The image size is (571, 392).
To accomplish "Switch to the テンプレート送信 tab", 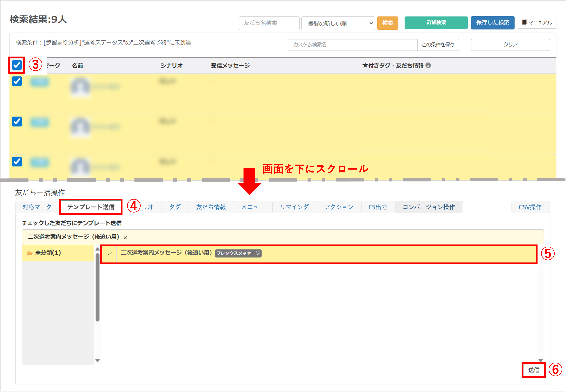I will 91,207.
